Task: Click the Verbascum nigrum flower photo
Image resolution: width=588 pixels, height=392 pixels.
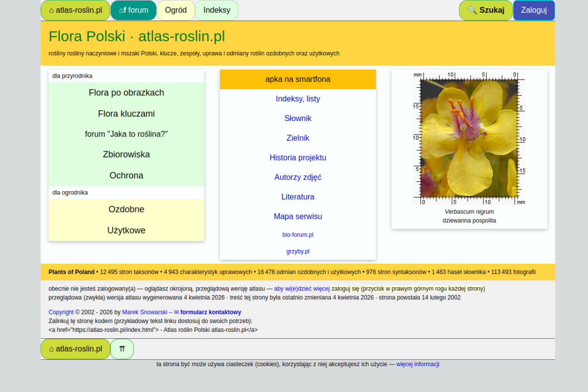Action: (469, 138)
